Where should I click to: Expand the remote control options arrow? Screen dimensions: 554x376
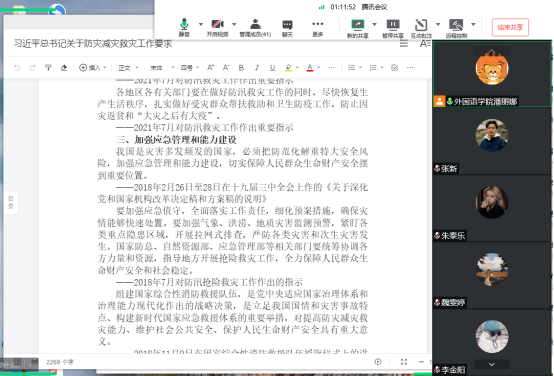(x=473, y=24)
